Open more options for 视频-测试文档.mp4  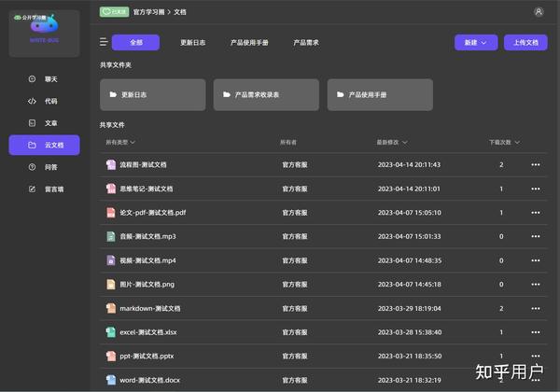pos(536,260)
